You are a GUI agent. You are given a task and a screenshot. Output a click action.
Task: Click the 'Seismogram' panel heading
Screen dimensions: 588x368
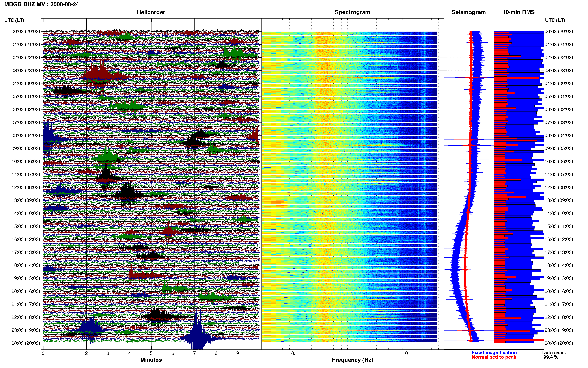[x=468, y=12]
